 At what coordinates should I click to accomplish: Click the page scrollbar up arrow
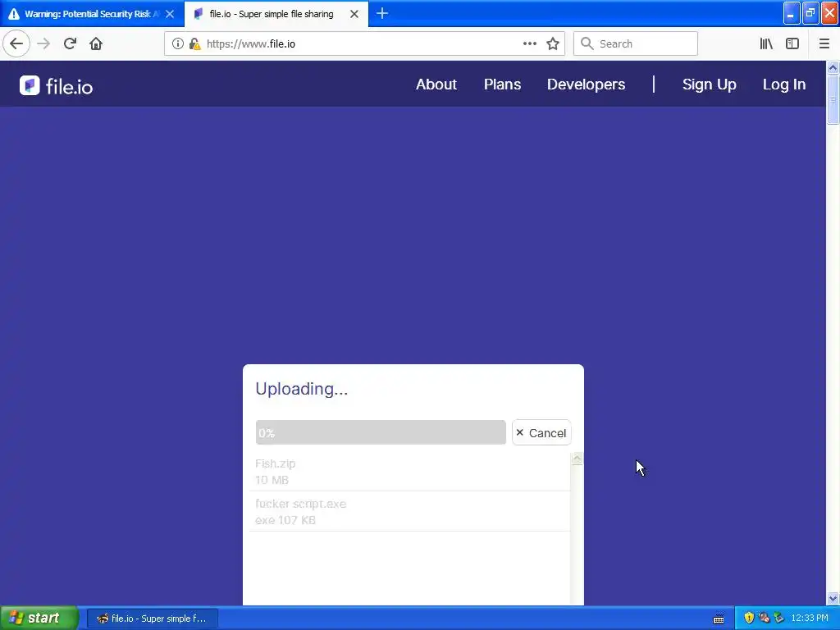pyautogui.click(x=833, y=67)
